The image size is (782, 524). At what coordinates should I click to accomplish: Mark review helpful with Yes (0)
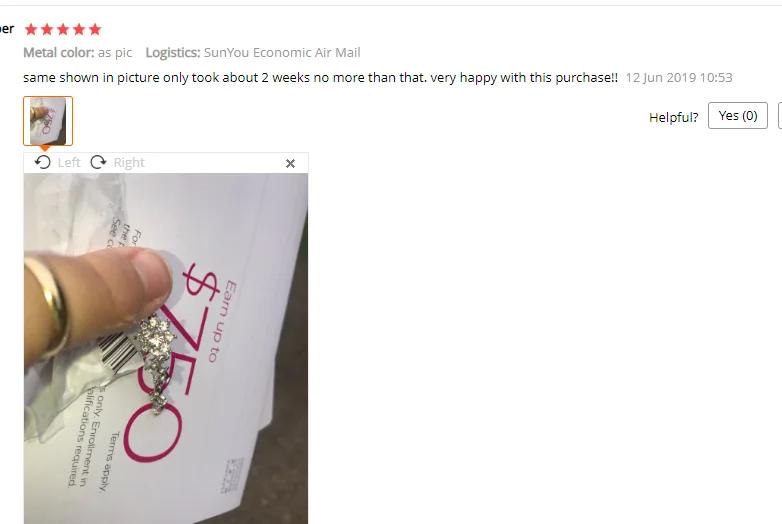tap(738, 116)
